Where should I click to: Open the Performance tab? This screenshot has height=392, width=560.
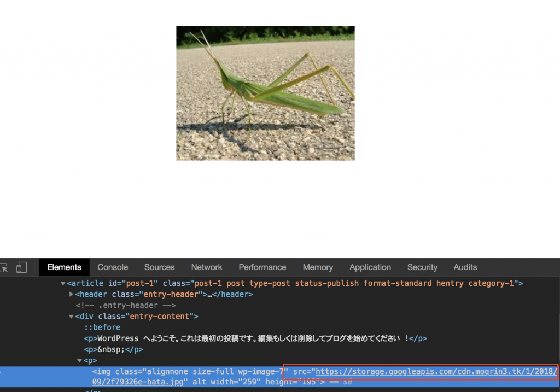[x=262, y=267]
